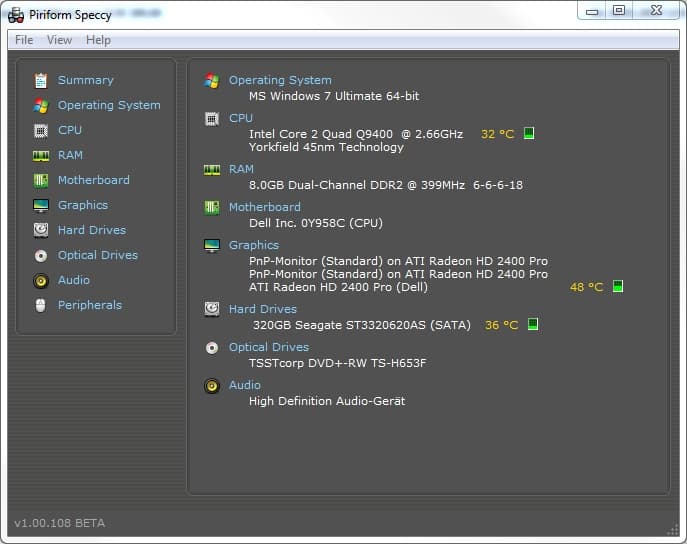Viewport: 687px width, 544px height.
Task: Click the RAM icon in summary panel
Action: (x=212, y=170)
